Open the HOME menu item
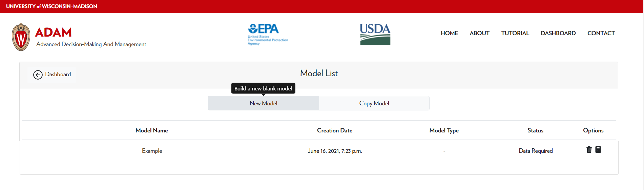 449,33
